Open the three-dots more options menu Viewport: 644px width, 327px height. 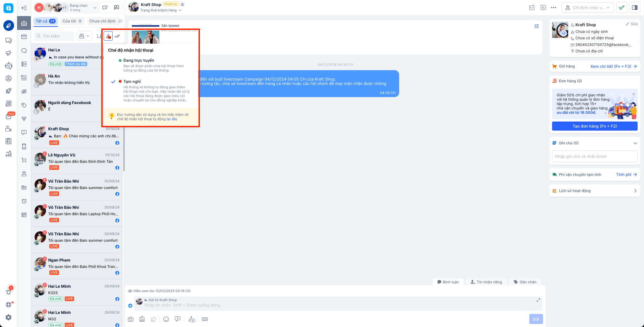click(x=553, y=8)
